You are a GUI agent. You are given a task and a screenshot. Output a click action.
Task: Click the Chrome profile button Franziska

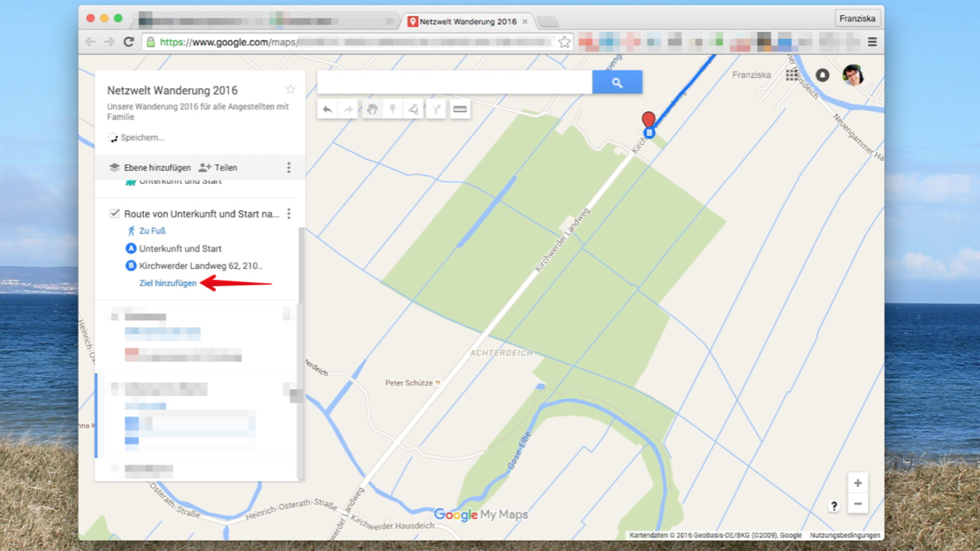(858, 18)
